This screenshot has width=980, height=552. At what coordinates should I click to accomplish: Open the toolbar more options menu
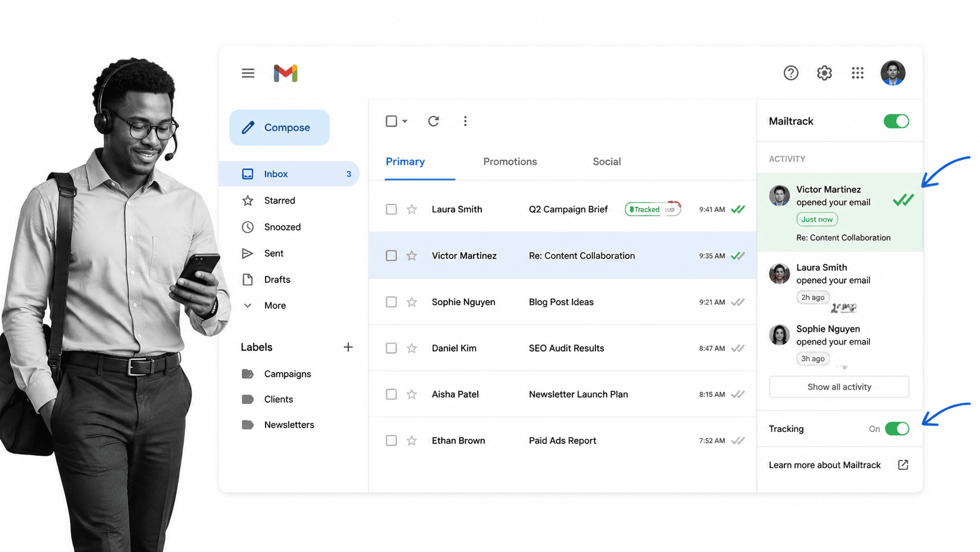(465, 121)
